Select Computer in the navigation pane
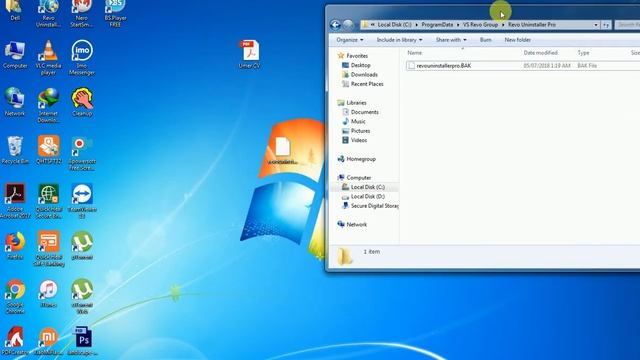 (359, 178)
